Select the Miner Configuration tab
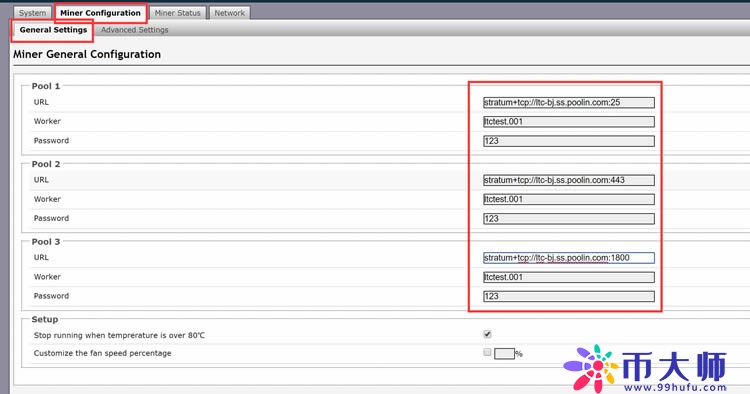Screen dimensions: 750x394 pos(100,13)
